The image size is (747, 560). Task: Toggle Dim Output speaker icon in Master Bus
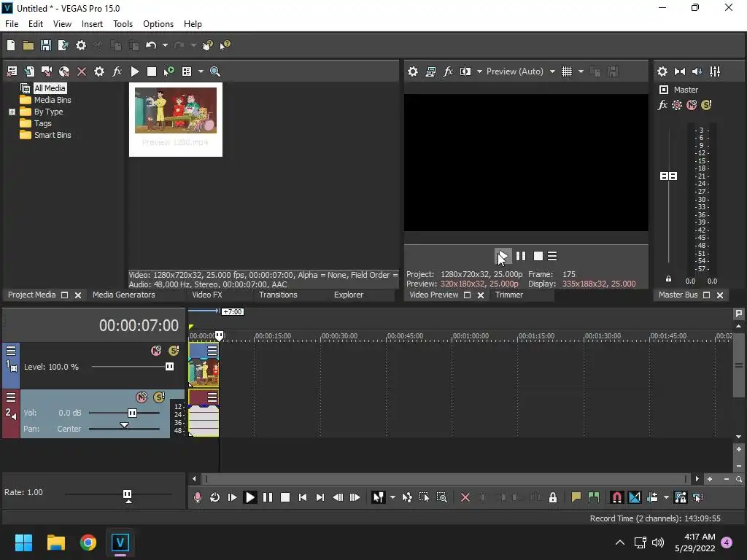coord(697,71)
